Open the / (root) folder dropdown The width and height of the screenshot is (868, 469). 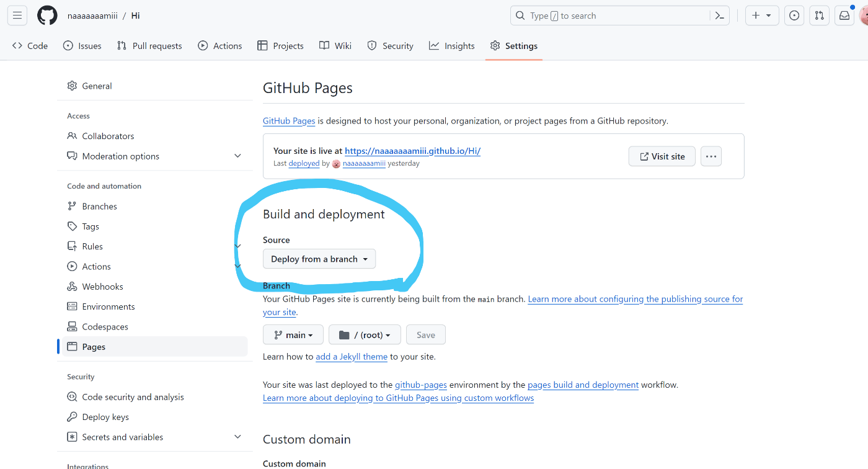click(x=365, y=335)
